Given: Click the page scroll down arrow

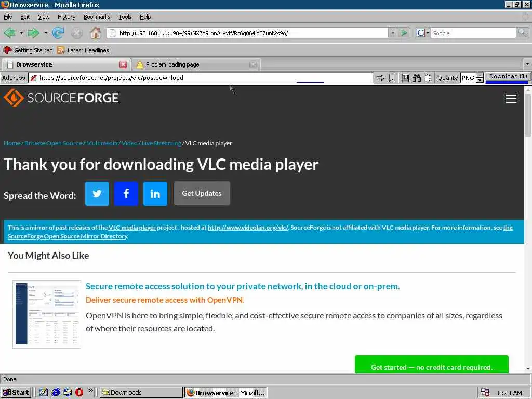Looking at the screenshot, I should (x=528, y=368).
